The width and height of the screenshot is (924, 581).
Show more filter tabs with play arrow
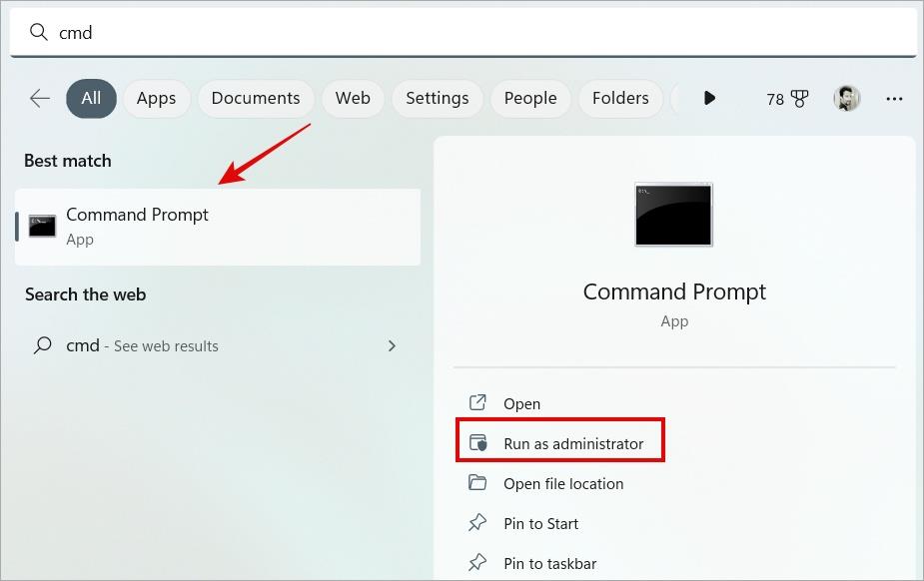(x=710, y=98)
